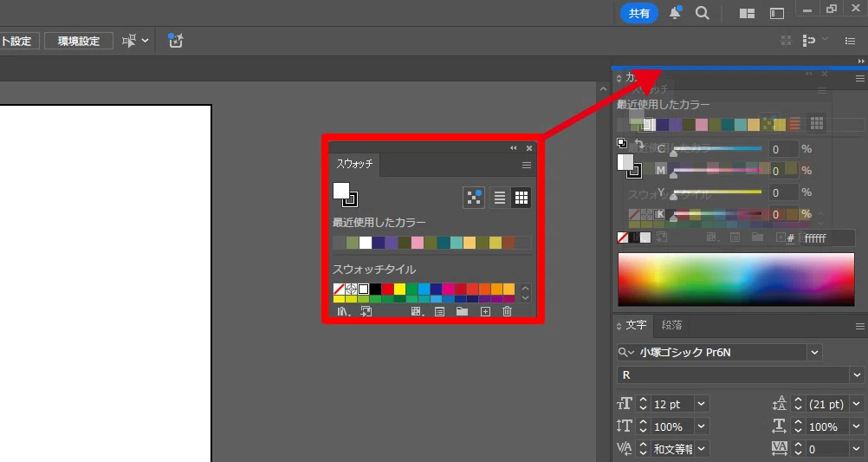868x462 pixels.
Task: Click the search magnifier icon in top bar
Action: (x=703, y=13)
